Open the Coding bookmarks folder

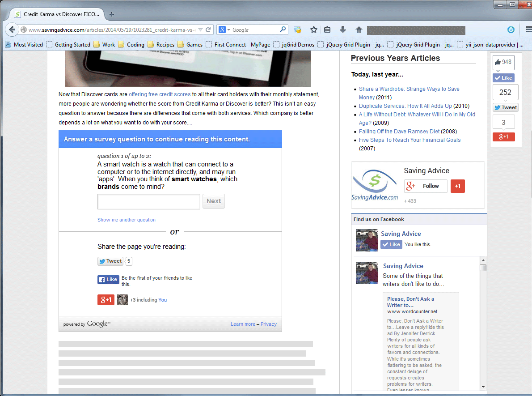pos(131,44)
